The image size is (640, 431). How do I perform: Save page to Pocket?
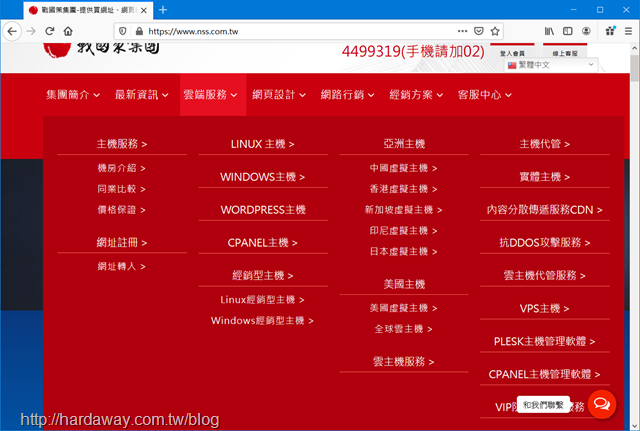click(479, 31)
